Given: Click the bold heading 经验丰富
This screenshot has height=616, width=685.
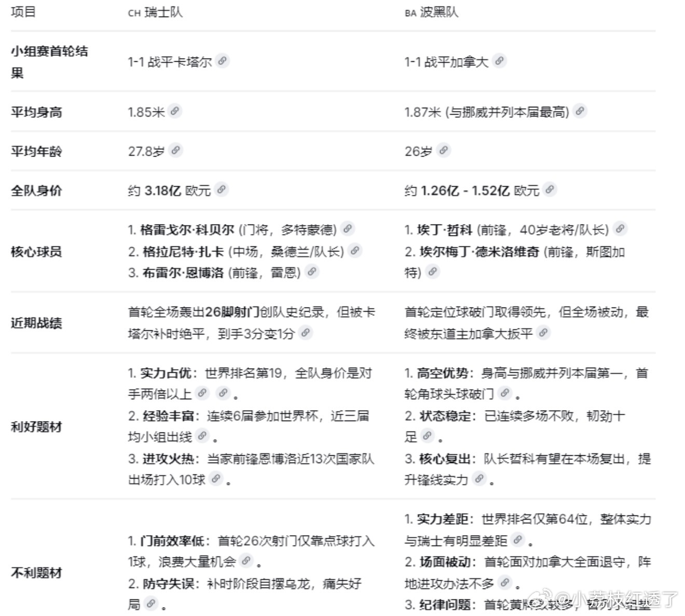Looking at the screenshot, I should 169,416.
